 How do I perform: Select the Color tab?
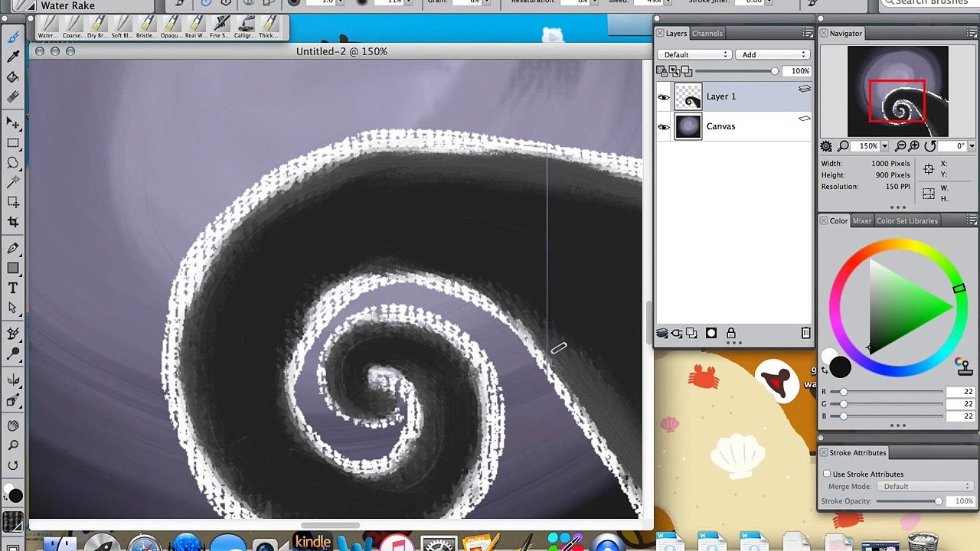pos(839,221)
